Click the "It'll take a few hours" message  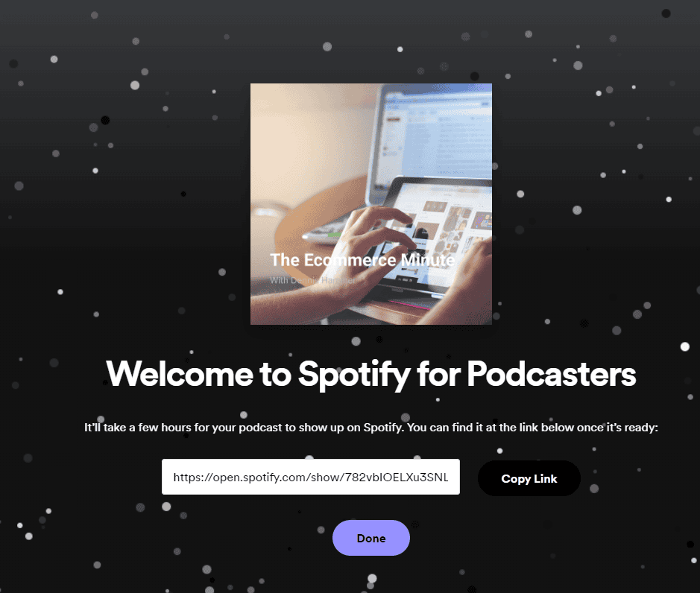[371, 428]
